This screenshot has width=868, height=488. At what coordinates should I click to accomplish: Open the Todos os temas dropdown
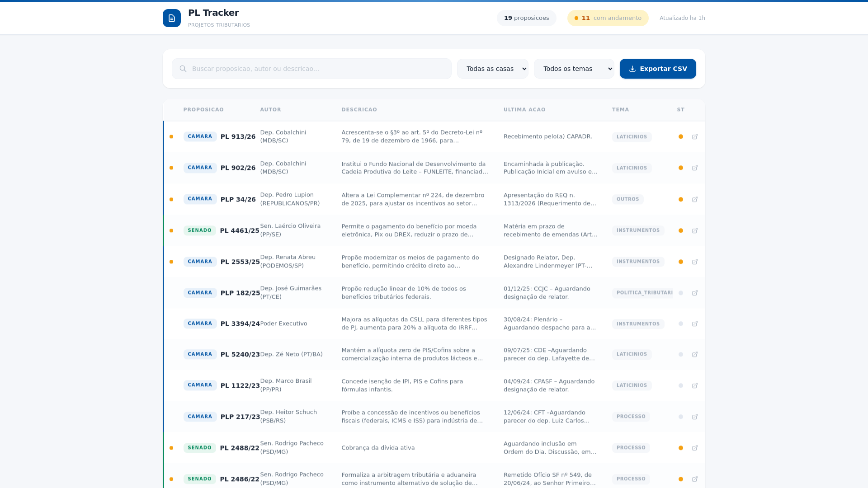(574, 69)
